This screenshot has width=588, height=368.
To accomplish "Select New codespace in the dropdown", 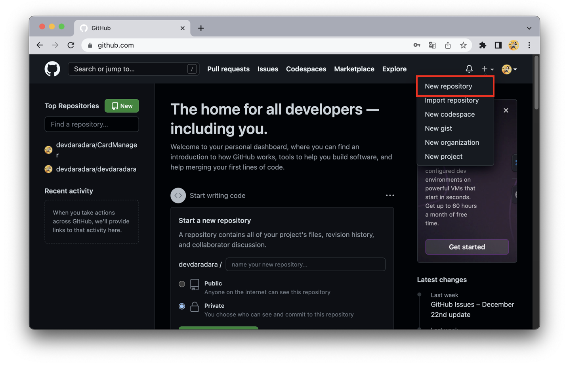I will pos(455,114).
